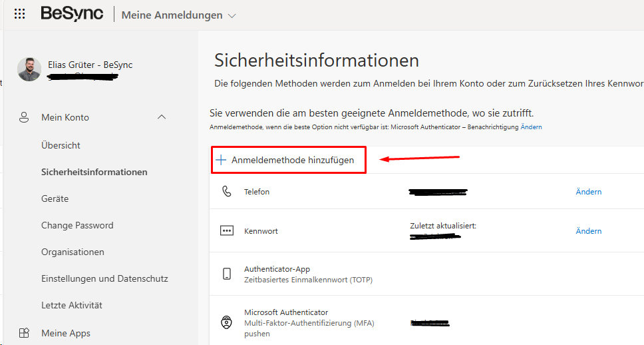Click Elias Grüter's profile picture
The image size is (644, 345).
pyautogui.click(x=29, y=69)
